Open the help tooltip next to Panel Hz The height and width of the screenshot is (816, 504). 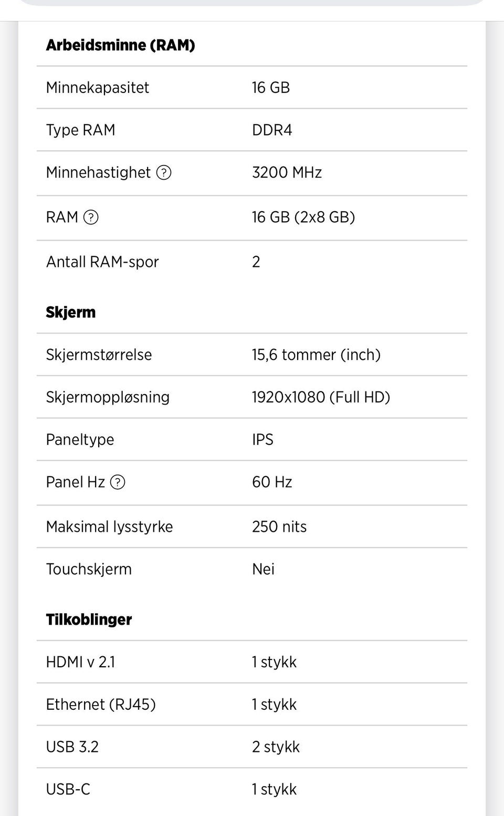pos(118,482)
